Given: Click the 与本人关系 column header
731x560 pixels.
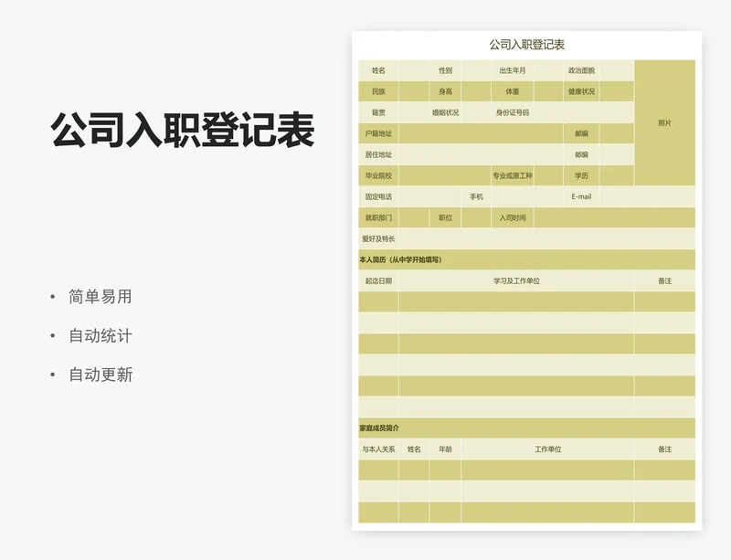Looking at the screenshot, I should (378, 449).
